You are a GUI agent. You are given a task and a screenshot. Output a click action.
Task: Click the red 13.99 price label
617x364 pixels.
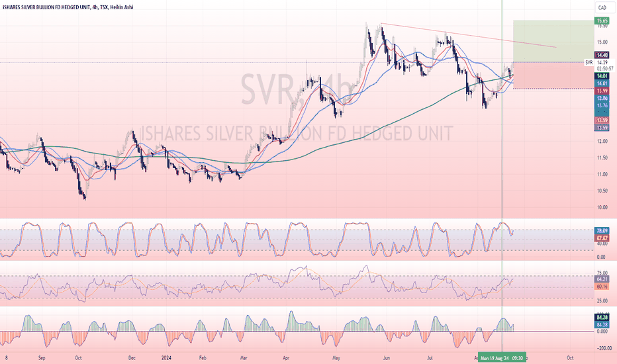click(x=602, y=91)
